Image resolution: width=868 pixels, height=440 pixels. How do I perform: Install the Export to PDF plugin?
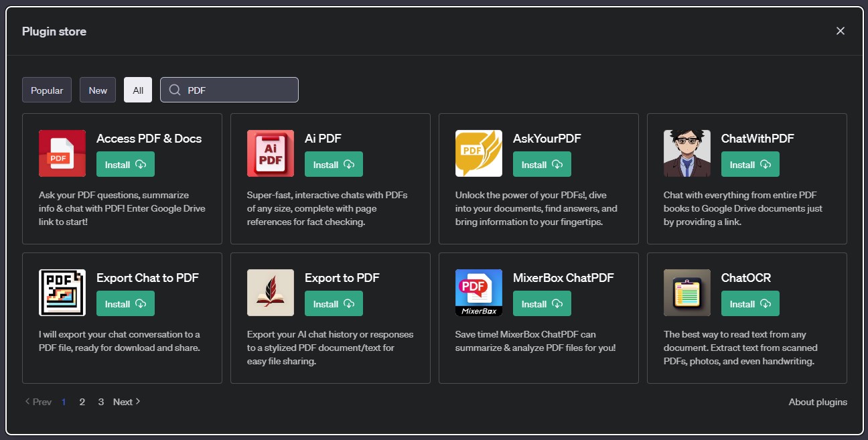click(x=334, y=304)
